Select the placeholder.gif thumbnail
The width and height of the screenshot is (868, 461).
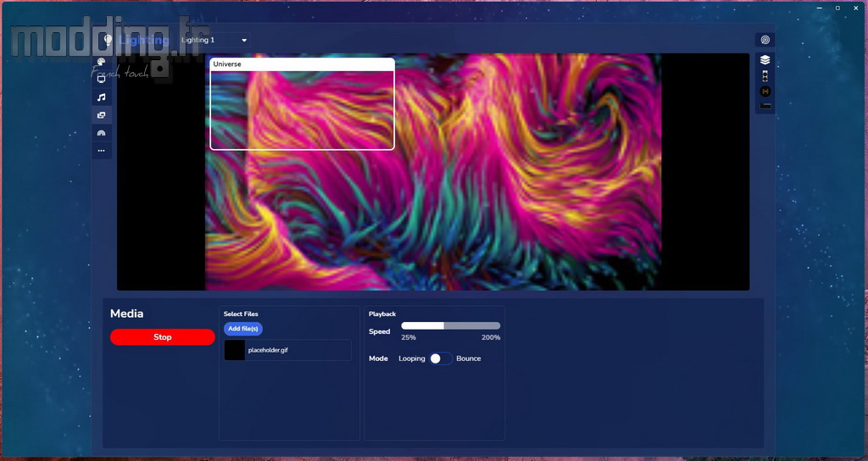click(x=235, y=350)
